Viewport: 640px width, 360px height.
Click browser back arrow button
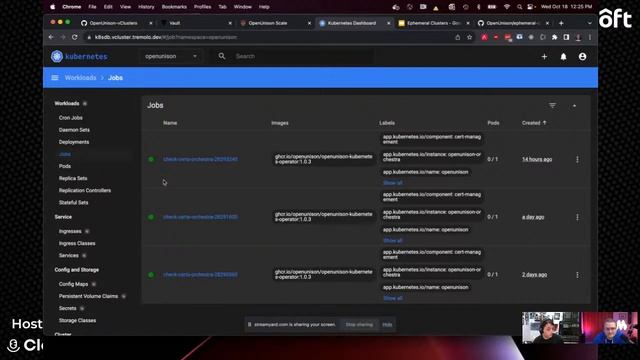pos(51,37)
